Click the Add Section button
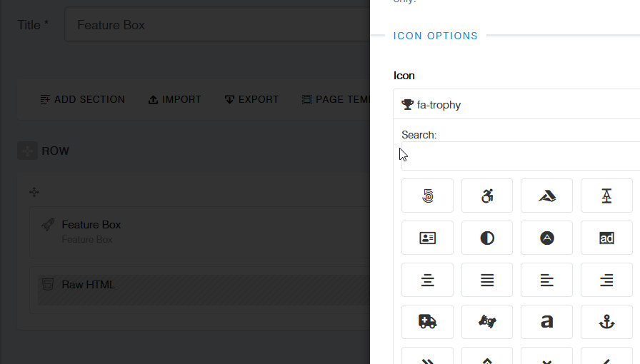Image resolution: width=640 pixels, height=364 pixels. [x=83, y=99]
